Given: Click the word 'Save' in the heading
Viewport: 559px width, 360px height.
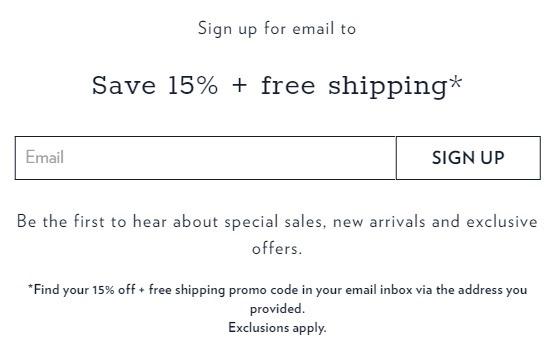Looking at the screenshot, I should tap(124, 86).
